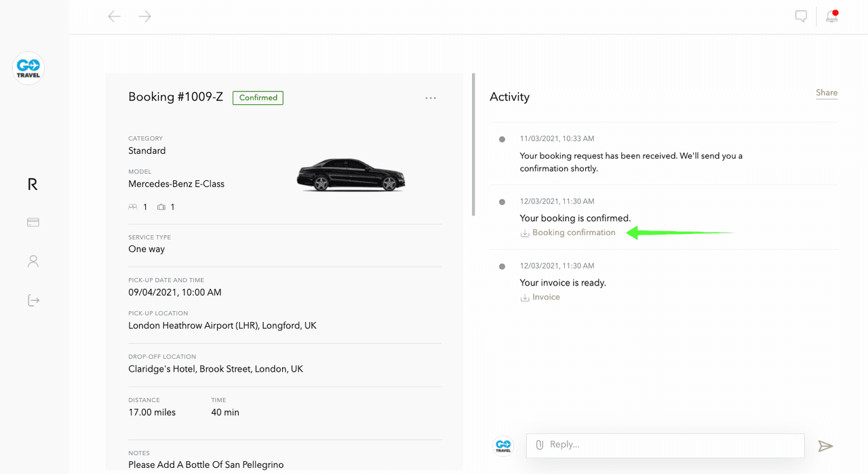Open the notifications bell icon
Viewport: 868px width, 474px height.
[831, 17]
